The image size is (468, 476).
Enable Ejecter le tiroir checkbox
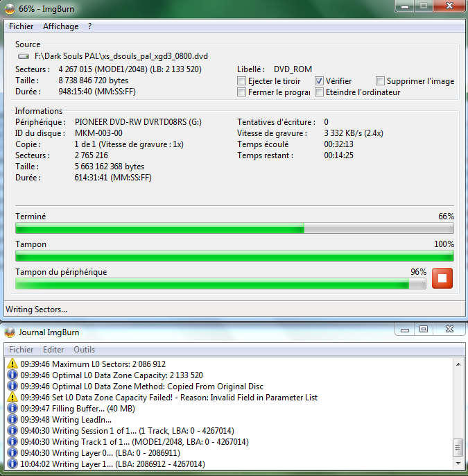tap(241, 81)
